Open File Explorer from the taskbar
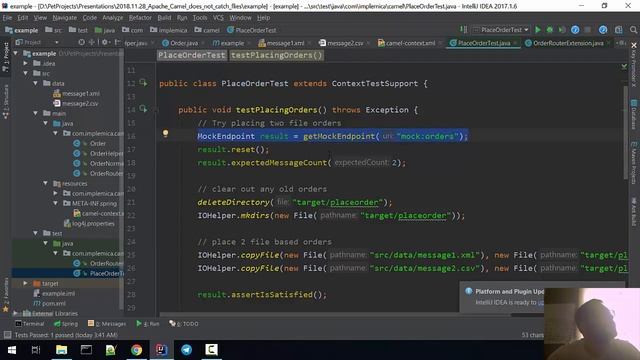This screenshot has width=640, height=360. [x=61, y=350]
